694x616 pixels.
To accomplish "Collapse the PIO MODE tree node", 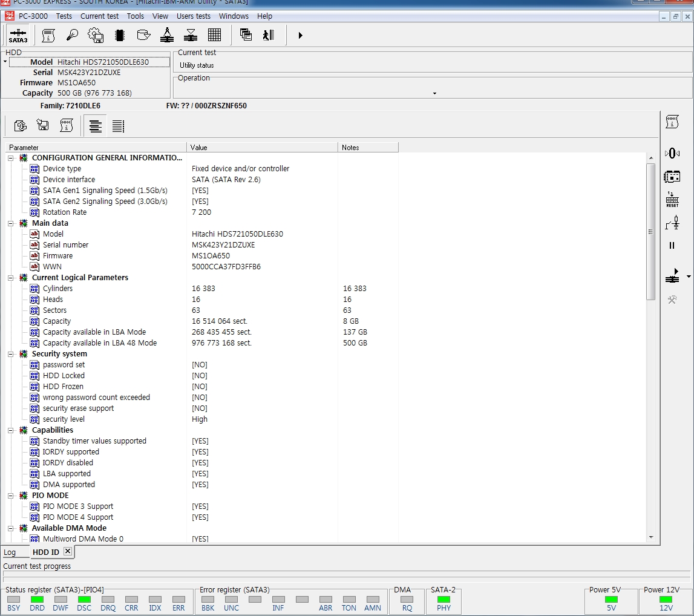I will [11, 496].
